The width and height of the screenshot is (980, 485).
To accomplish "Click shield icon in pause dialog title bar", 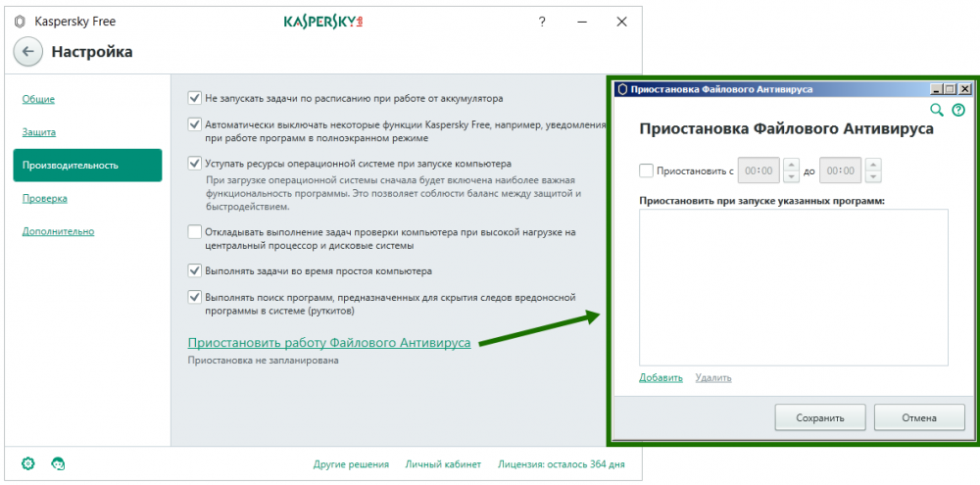I will click(622, 89).
